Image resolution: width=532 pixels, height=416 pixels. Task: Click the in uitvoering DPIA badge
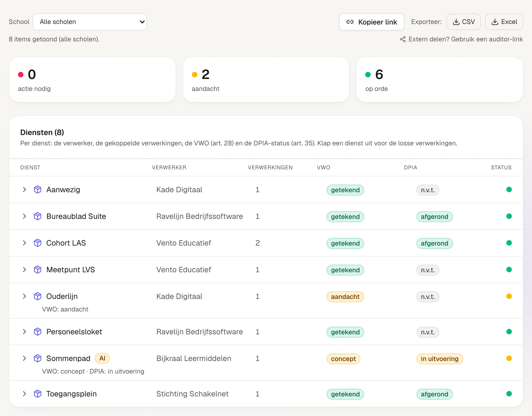440,359
